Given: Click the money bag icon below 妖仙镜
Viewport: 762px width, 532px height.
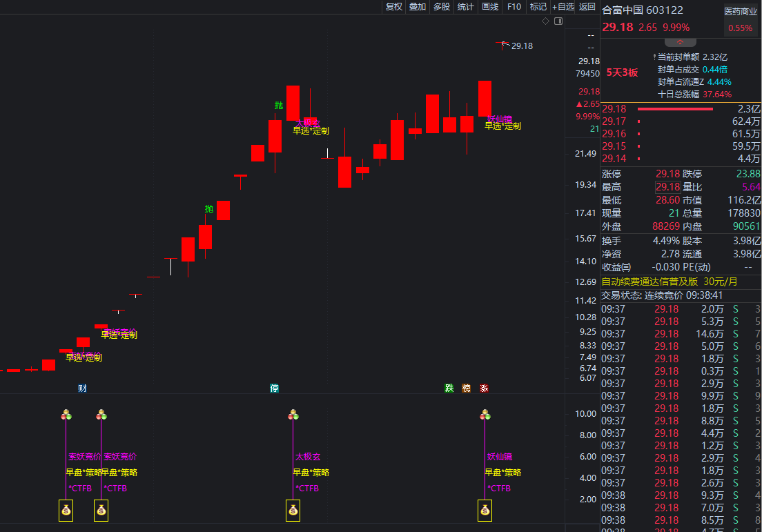Looking at the screenshot, I should click(x=485, y=511).
